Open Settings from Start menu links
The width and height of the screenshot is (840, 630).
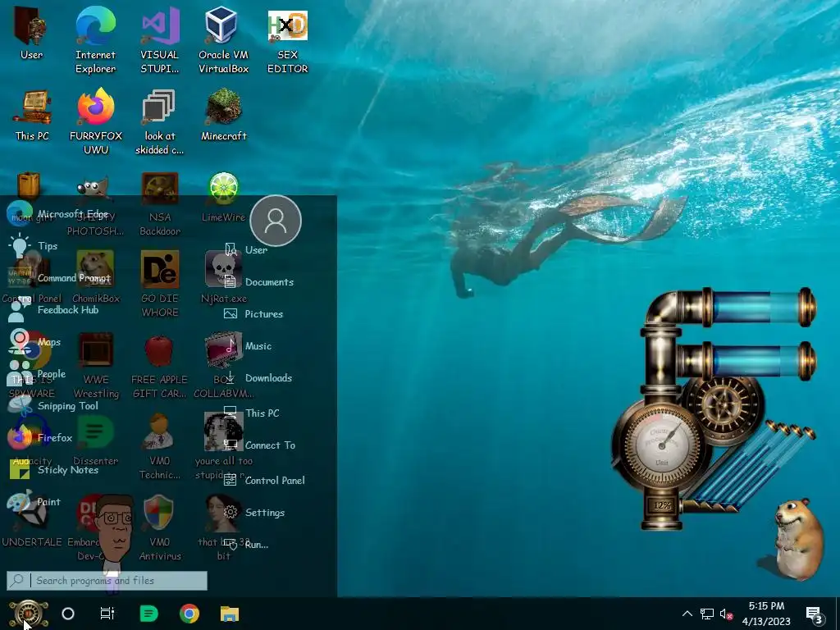pos(254,513)
